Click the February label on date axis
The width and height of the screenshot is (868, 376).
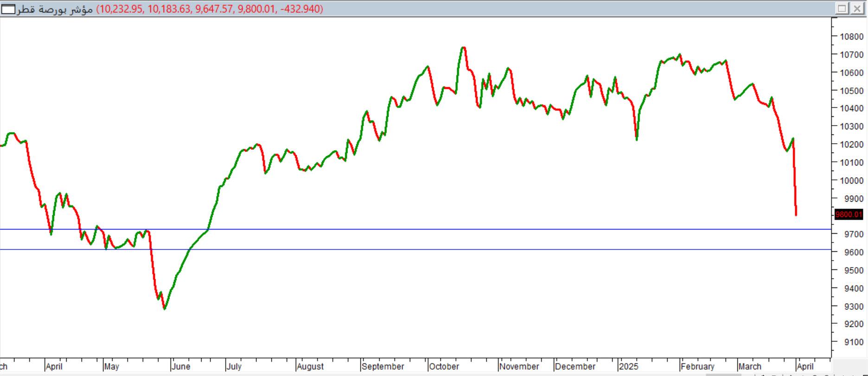tap(698, 367)
